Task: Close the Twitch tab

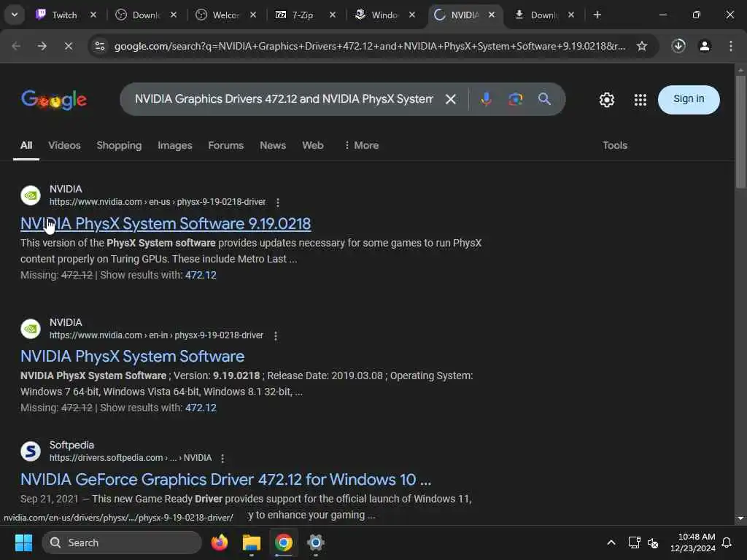Action: tap(93, 15)
